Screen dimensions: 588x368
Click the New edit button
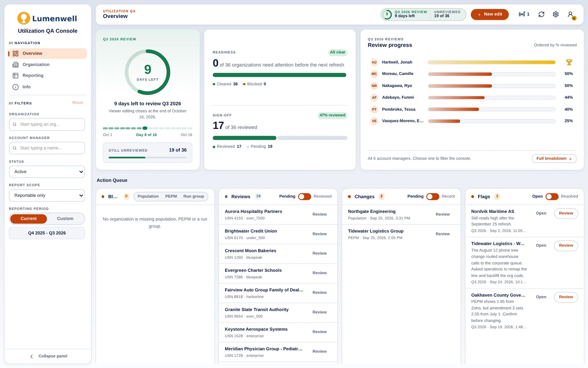pyautogui.click(x=489, y=14)
